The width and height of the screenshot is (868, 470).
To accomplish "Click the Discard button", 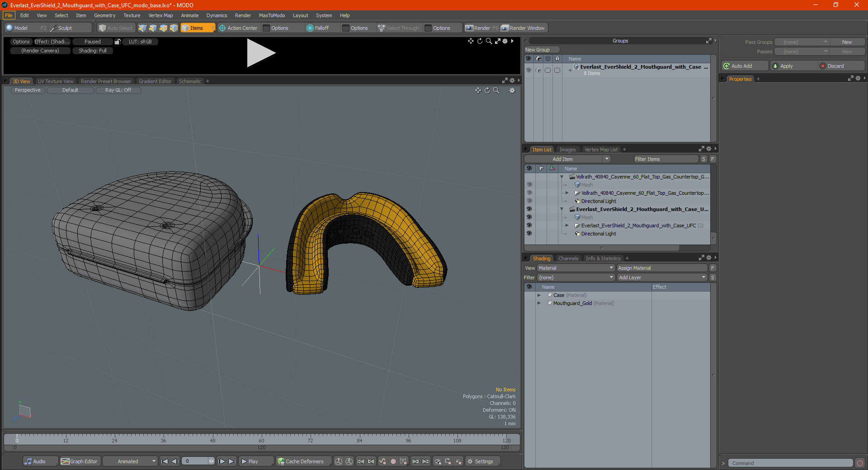I will coord(841,66).
